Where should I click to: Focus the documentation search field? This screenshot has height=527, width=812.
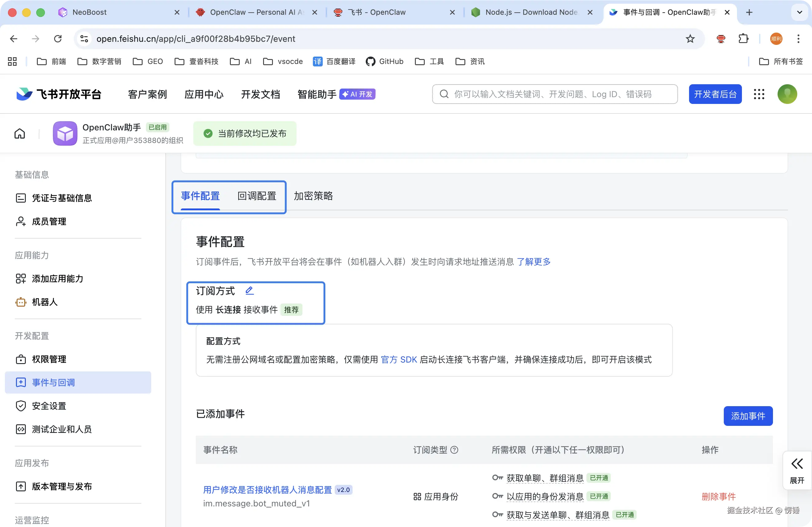(554, 94)
